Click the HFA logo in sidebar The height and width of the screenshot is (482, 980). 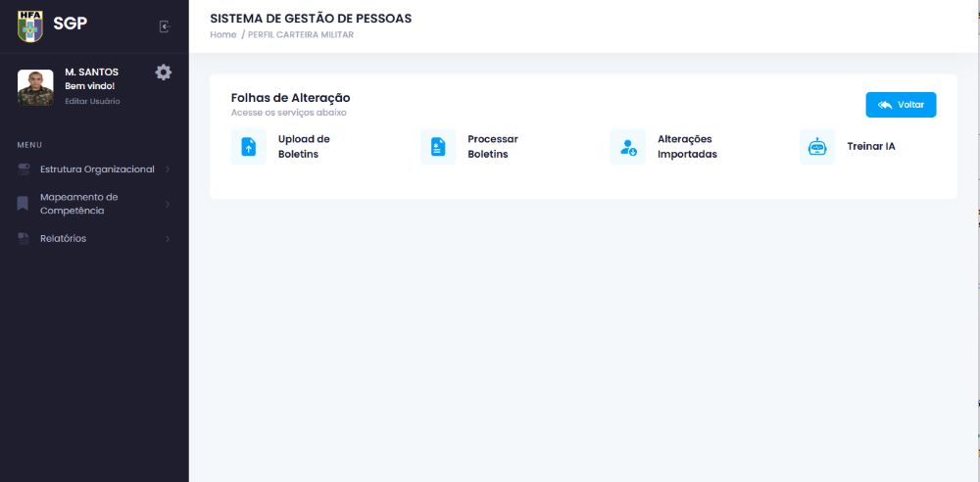[30, 24]
